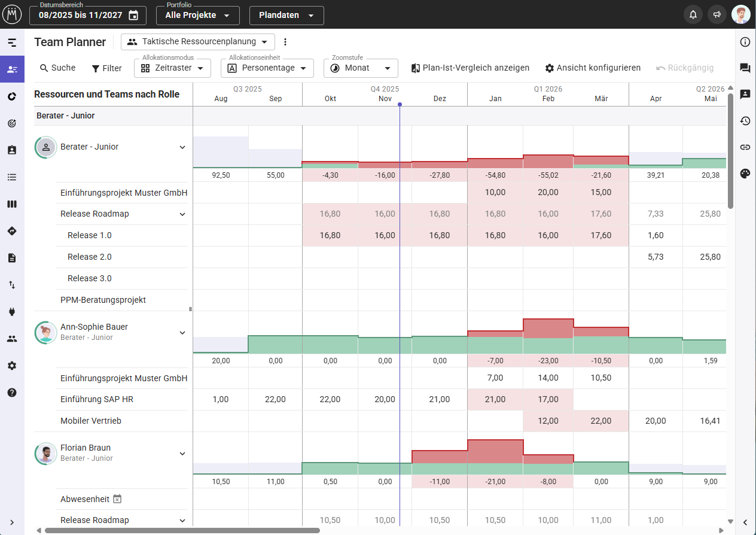The height and width of the screenshot is (535, 756).
Task: Click the notification bell icon
Action: 693,15
